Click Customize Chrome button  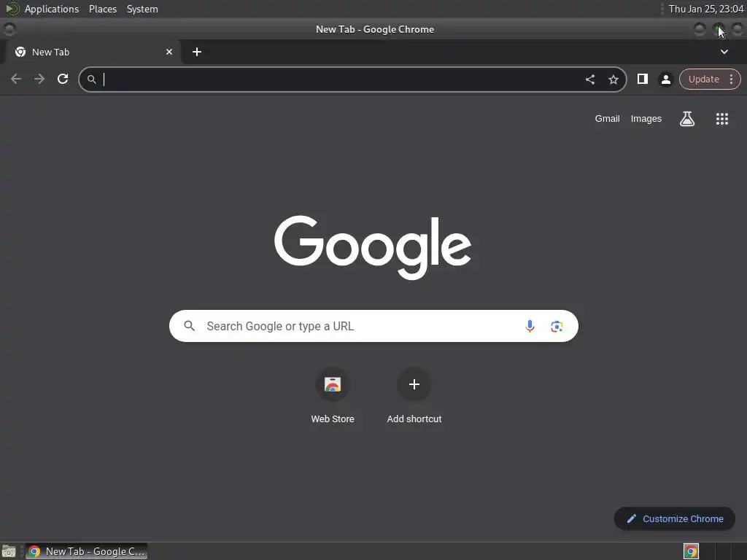pos(675,518)
